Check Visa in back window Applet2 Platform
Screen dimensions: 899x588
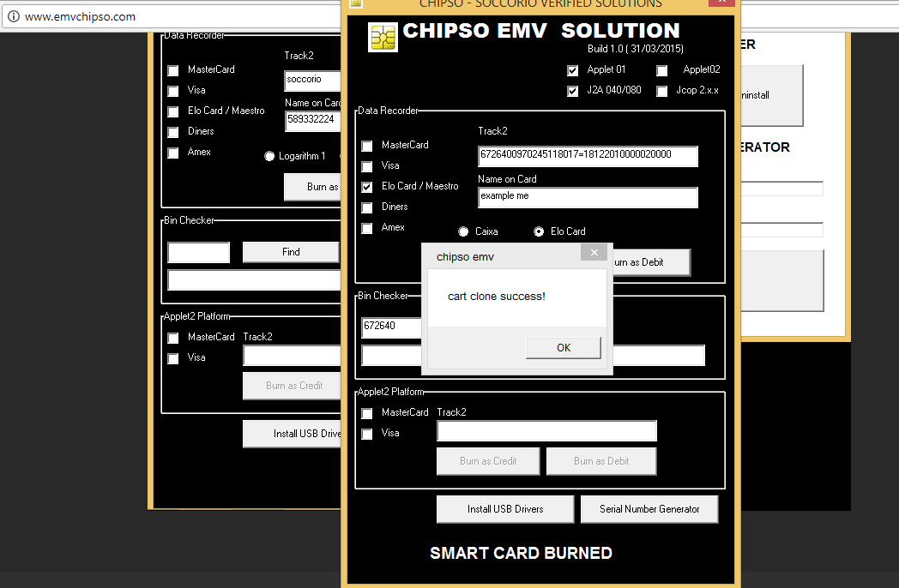173,359
